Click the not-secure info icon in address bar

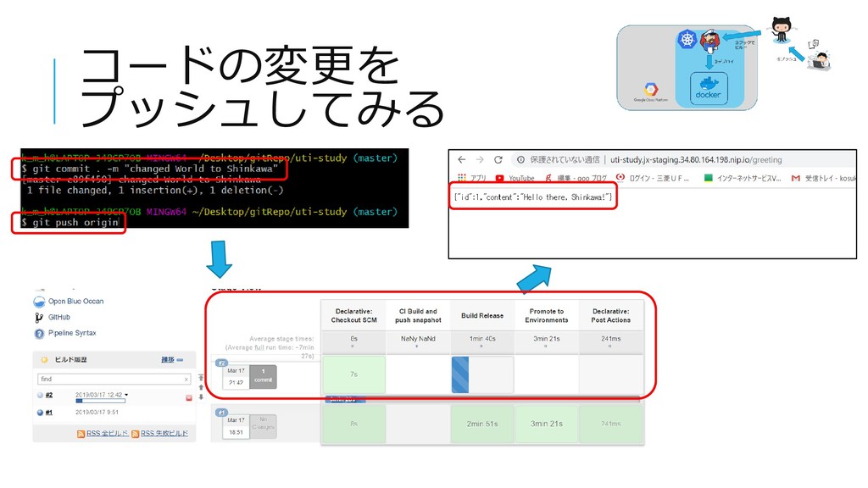pyautogui.click(x=520, y=160)
